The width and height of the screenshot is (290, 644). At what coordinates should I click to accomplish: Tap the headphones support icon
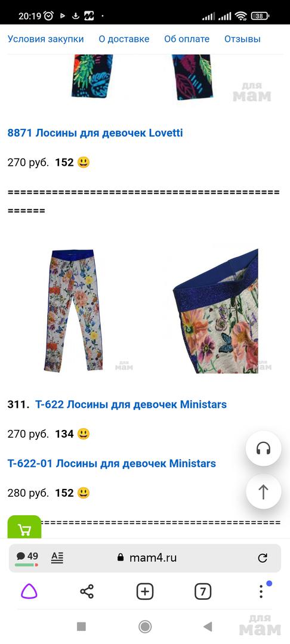point(263,448)
